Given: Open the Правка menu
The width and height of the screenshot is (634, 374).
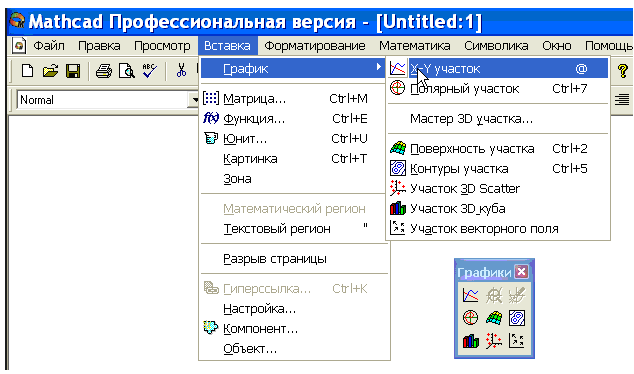Looking at the screenshot, I should pyautogui.click(x=99, y=46).
